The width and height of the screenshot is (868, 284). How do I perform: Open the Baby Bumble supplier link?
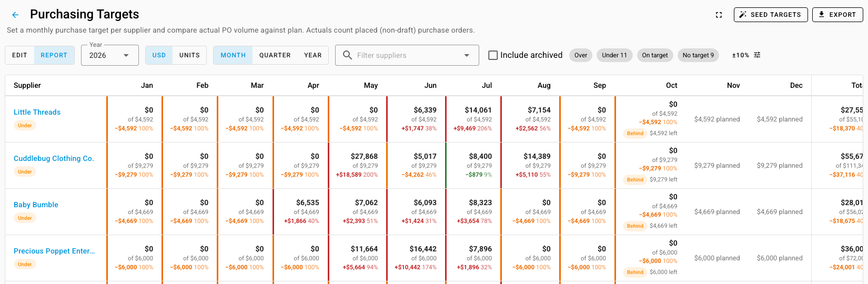pyautogui.click(x=36, y=205)
